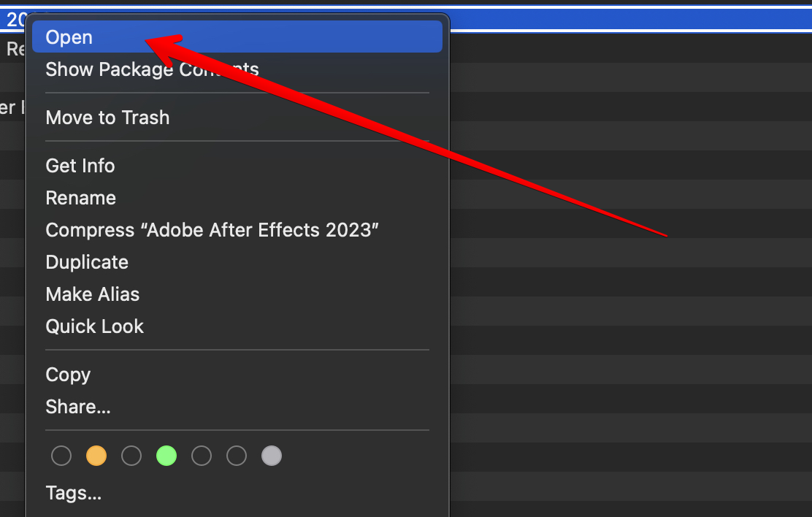Viewport: 812px width, 517px height.
Task: Select the empty tag next to gray
Action: click(x=237, y=456)
